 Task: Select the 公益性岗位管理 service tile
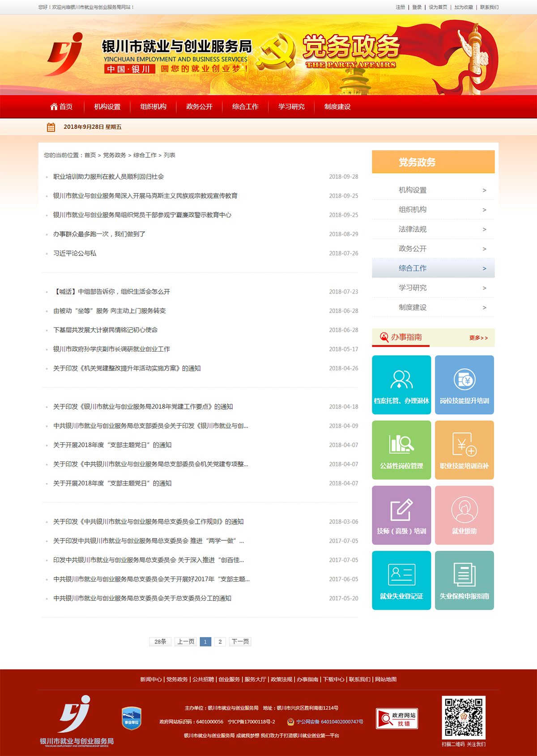[x=401, y=450]
